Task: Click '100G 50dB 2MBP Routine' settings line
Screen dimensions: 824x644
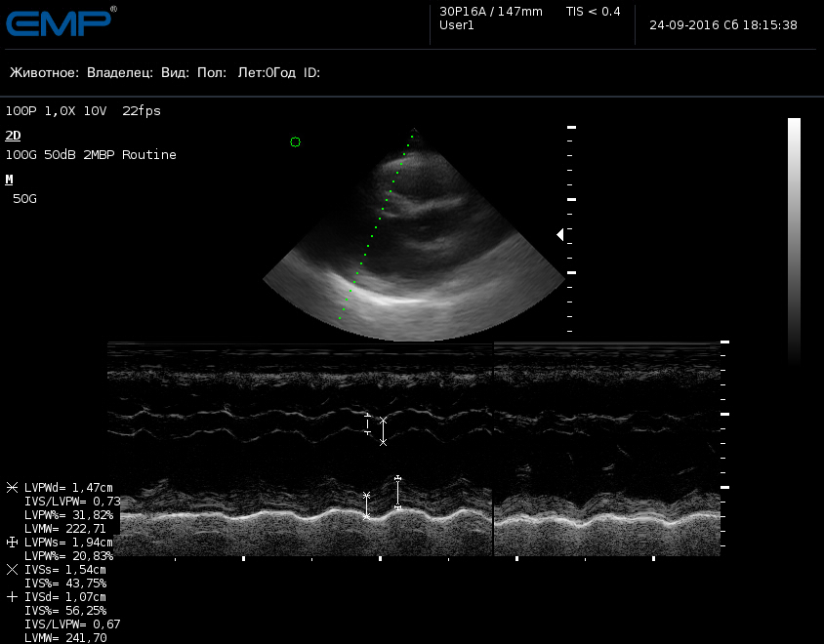Action: 91,154
